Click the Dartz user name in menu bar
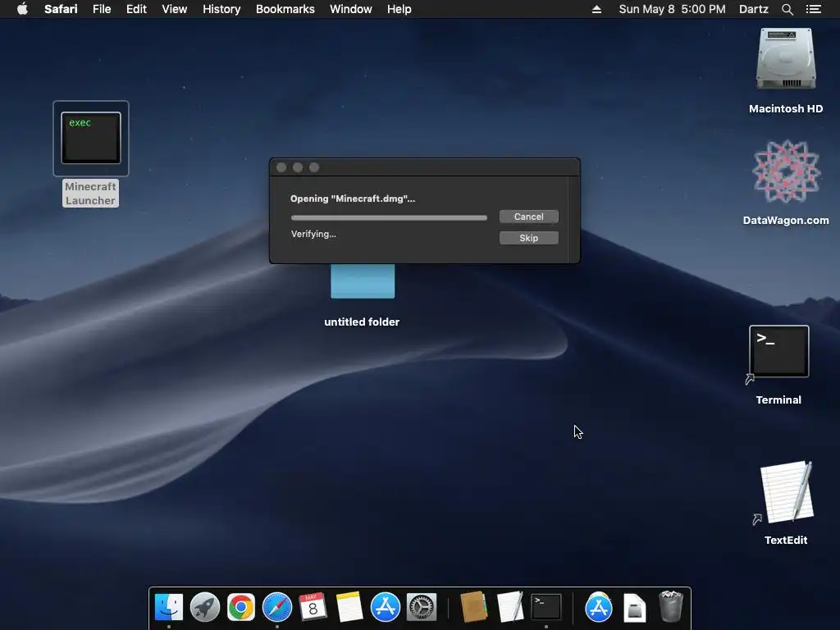 (753, 9)
